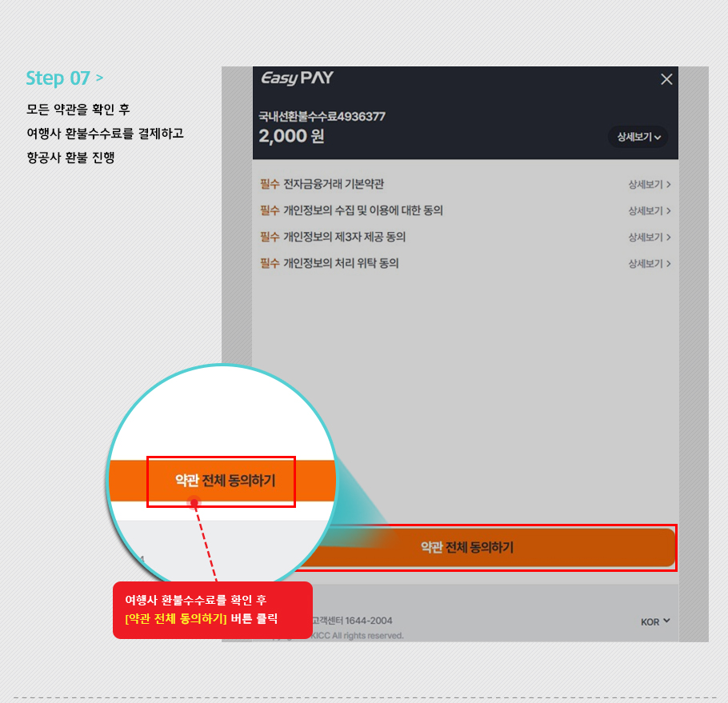Expand 상세보기 dropdown beside 2,000 원
Screen dimensions: 728x703
638,137
